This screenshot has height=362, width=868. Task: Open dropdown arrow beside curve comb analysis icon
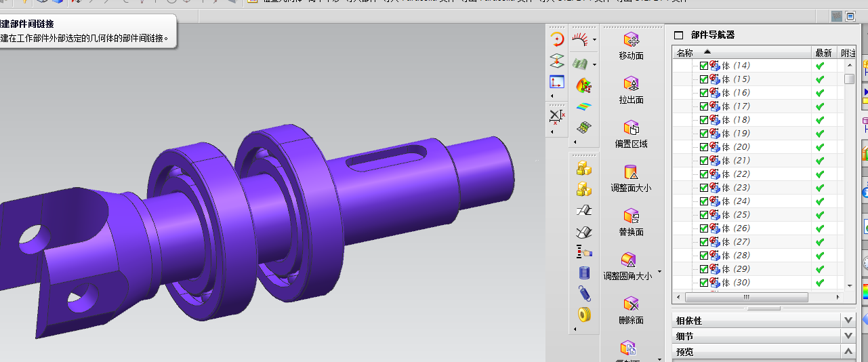(594, 40)
